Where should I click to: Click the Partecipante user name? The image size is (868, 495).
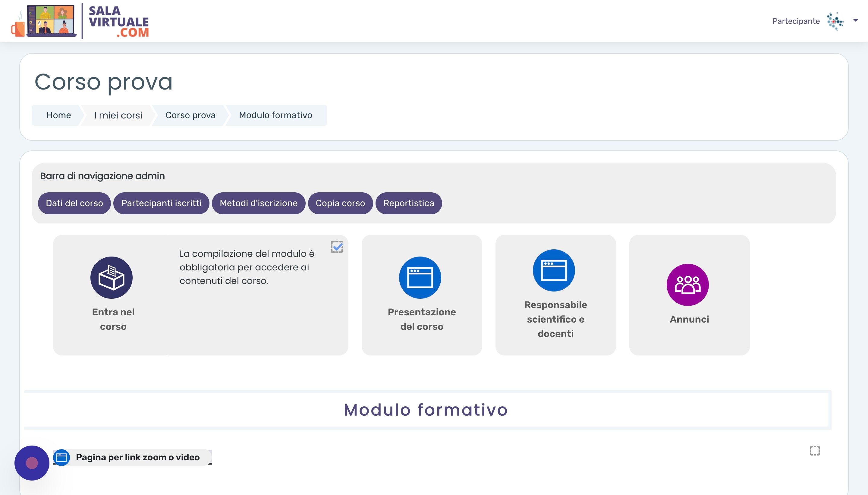796,21
